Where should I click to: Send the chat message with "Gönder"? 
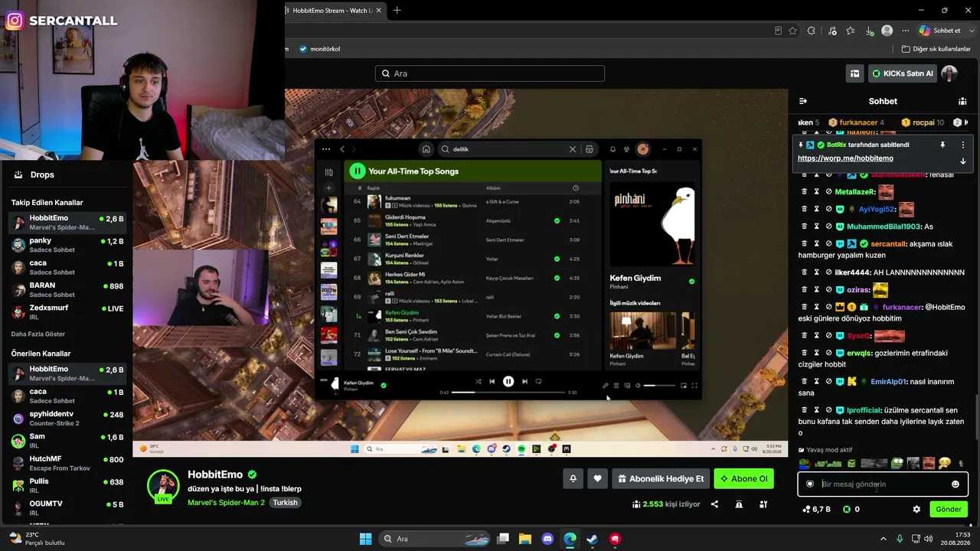point(949,509)
